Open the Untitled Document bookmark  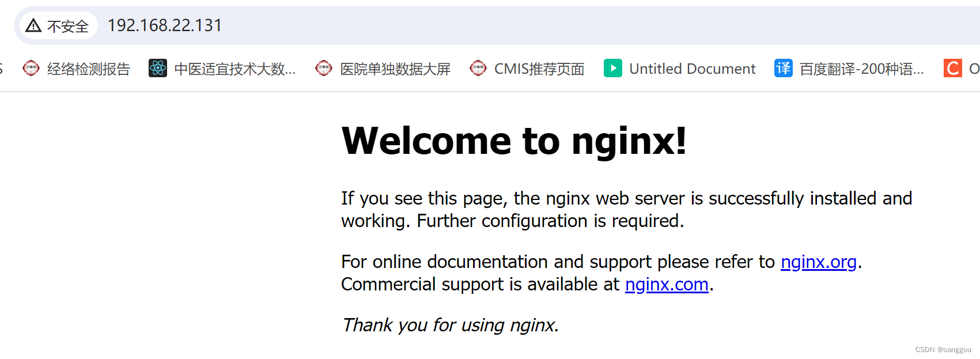[x=680, y=69]
